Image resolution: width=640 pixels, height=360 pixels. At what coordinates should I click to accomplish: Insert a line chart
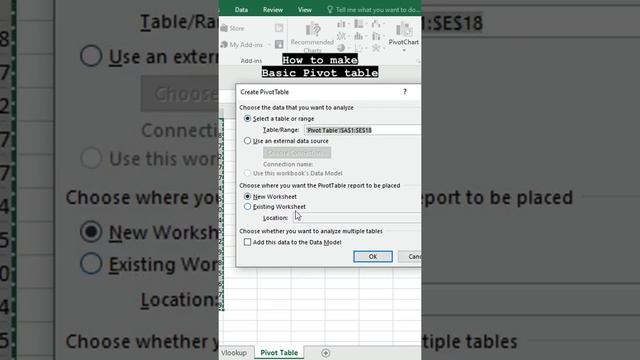coord(341,37)
